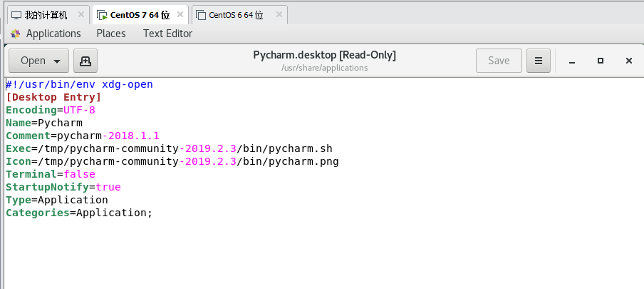Click the Terminal=false line
644x289 pixels.
tap(51, 174)
